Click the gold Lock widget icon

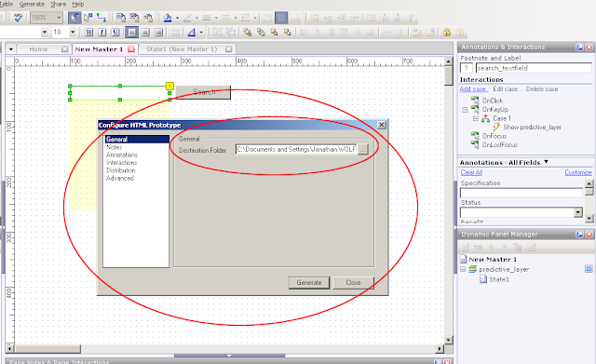point(447,33)
